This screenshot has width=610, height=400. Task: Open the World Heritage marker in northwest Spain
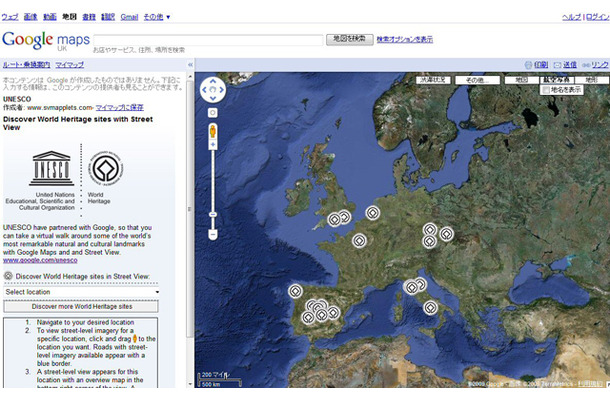click(295, 291)
